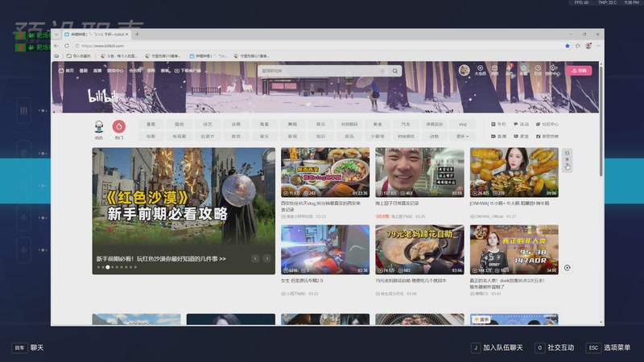Click 社交互动 in game overlay
The image size is (644, 362).
[555, 348]
